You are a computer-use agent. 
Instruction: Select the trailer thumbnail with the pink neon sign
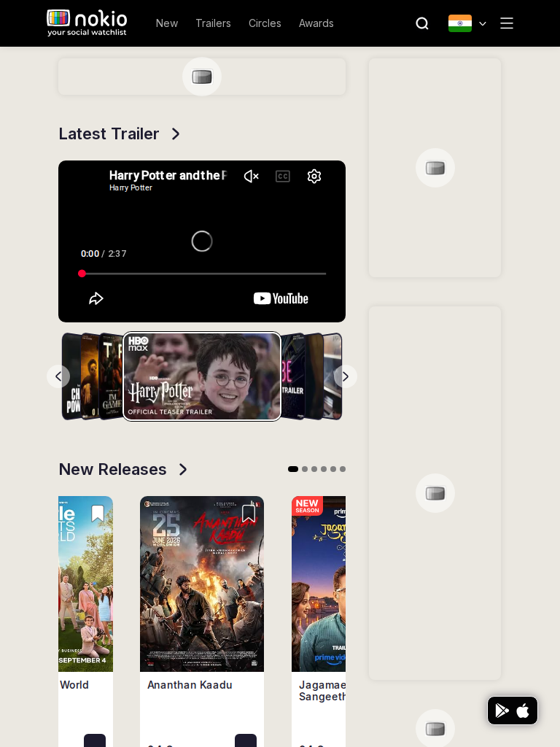pyautogui.click(x=292, y=376)
